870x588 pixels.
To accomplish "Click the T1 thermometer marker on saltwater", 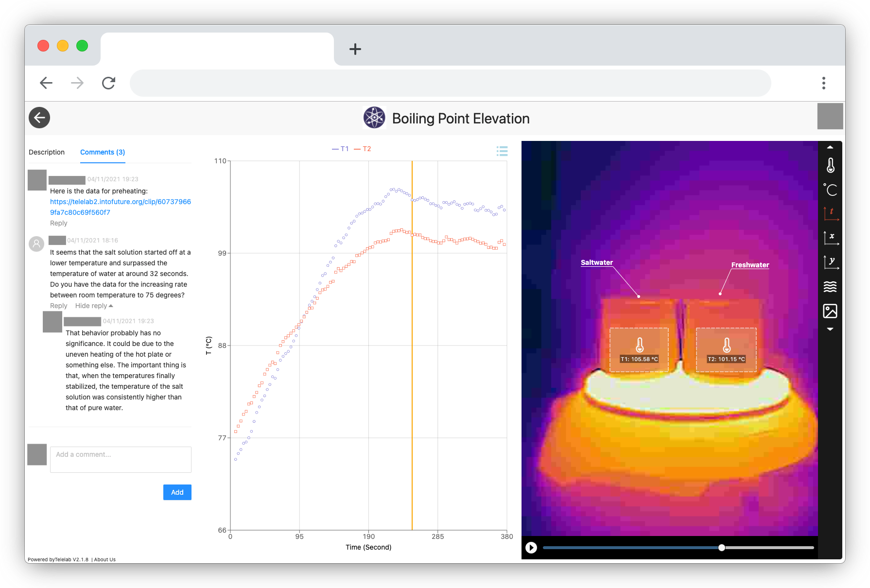I will [x=640, y=345].
